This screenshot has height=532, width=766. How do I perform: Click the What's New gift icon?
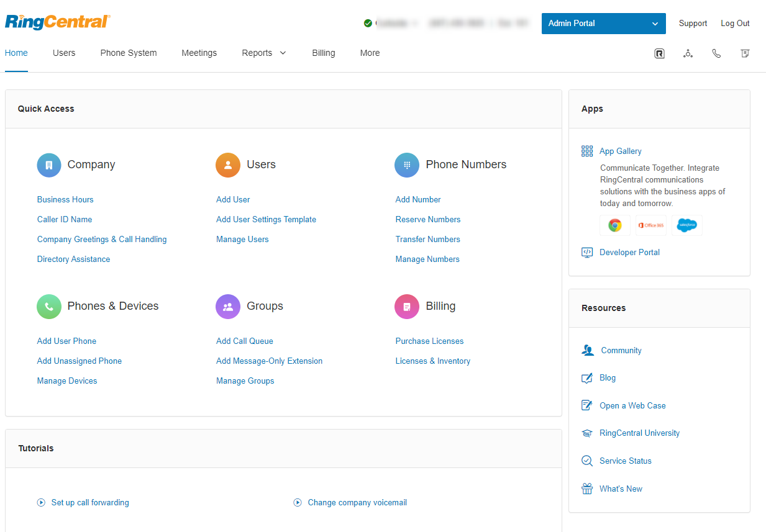[587, 489]
